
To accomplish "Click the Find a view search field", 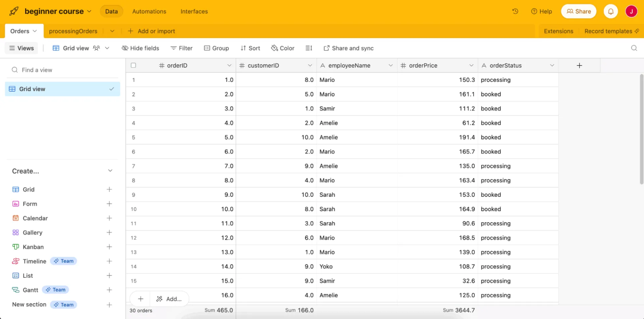I will click(x=62, y=70).
